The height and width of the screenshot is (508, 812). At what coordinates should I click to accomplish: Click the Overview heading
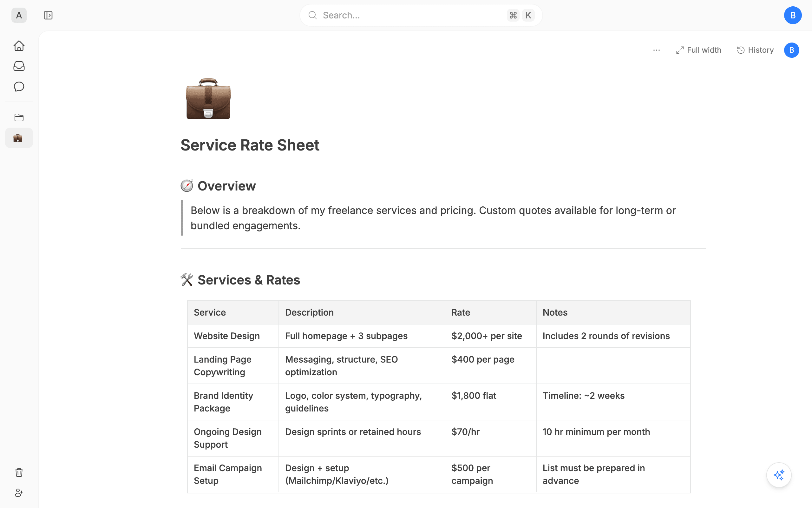[226, 186]
